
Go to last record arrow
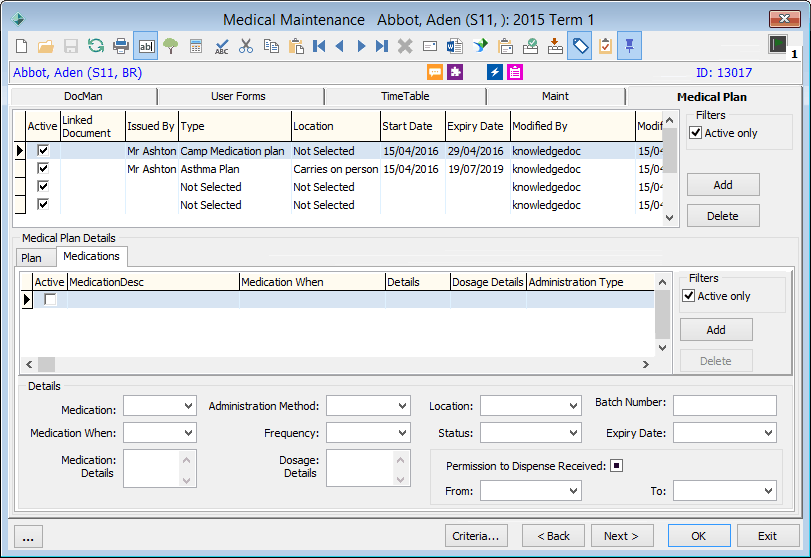pos(382,46)
